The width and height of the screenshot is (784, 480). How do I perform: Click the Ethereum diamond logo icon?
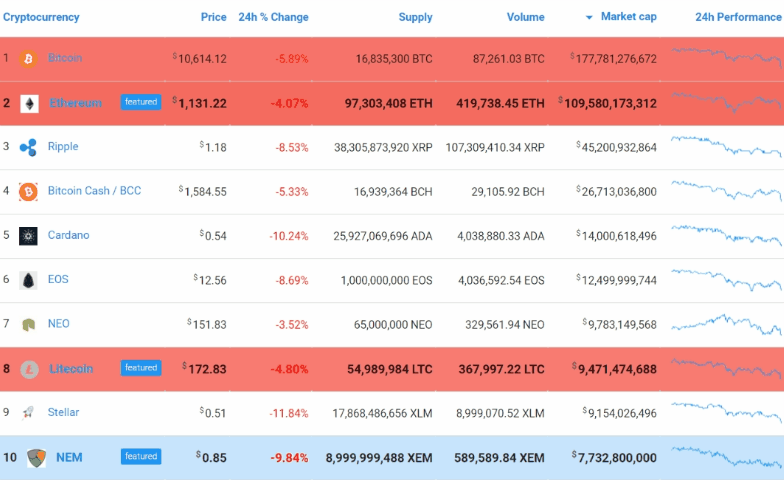(x=29, y=103)
